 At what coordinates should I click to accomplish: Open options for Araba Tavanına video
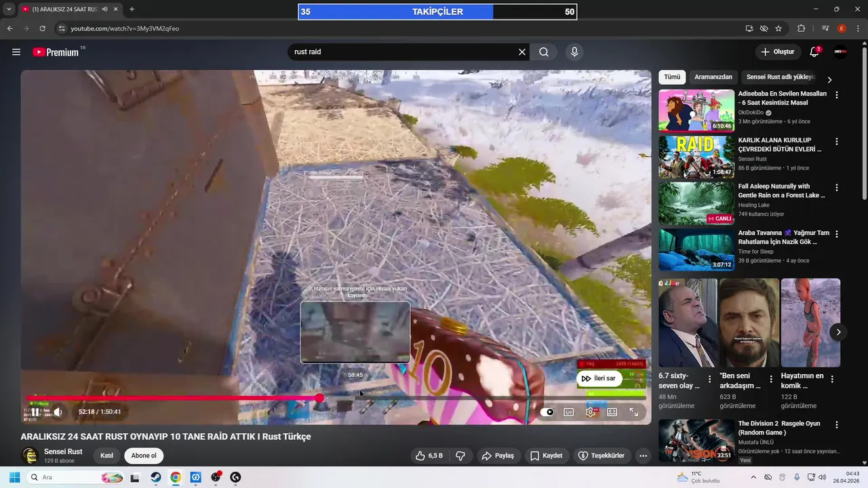(x=837, y=234)
